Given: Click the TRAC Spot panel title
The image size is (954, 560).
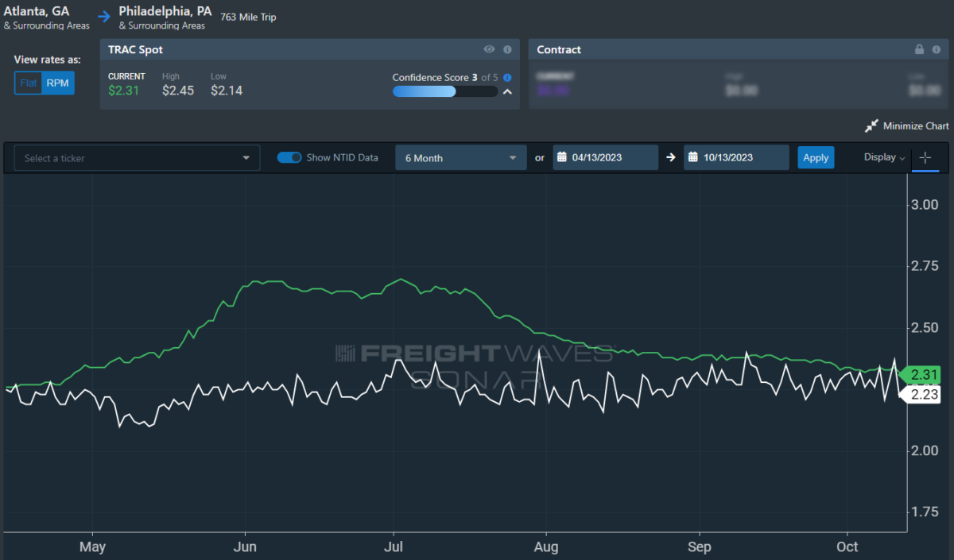Looking at the screenshot, I should (137, 49).
